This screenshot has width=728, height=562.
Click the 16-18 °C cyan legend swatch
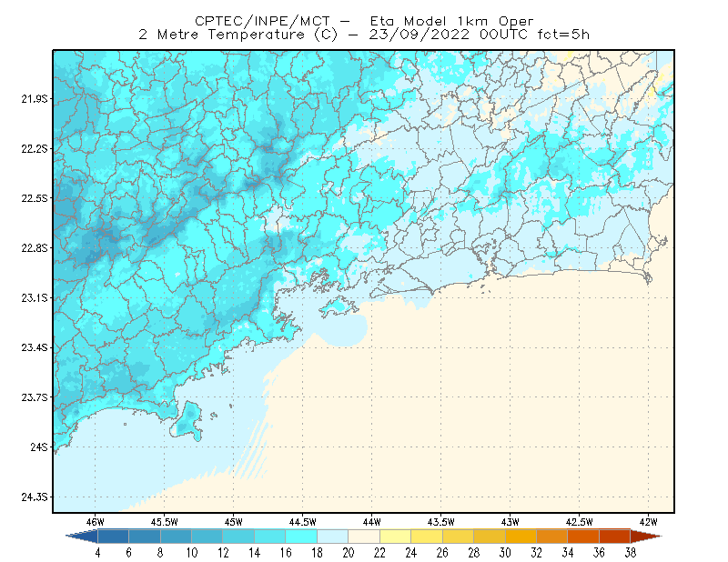point(301,537)
